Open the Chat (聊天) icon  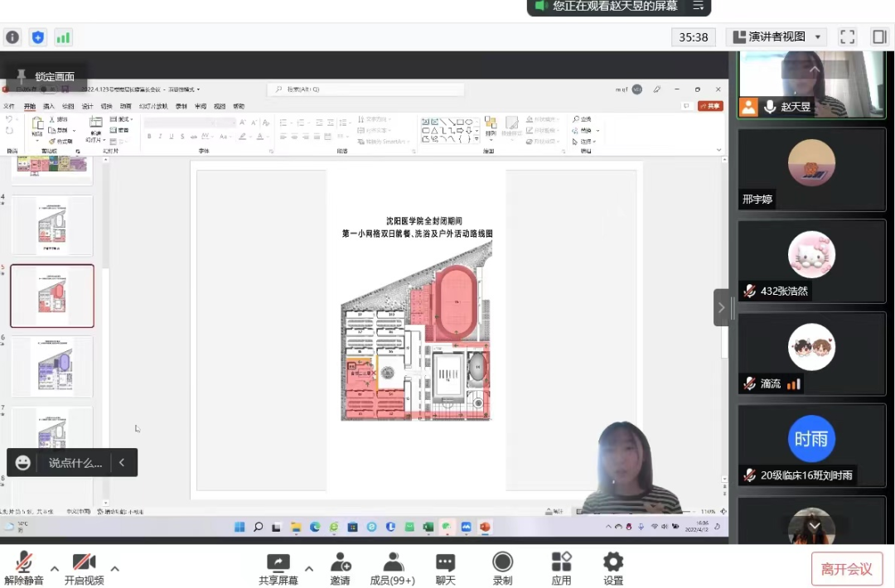[x=445, y=568]
